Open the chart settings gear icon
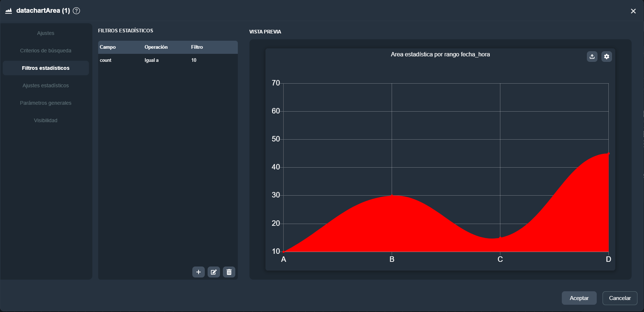644x312 pixels. [x=607, y=56]
